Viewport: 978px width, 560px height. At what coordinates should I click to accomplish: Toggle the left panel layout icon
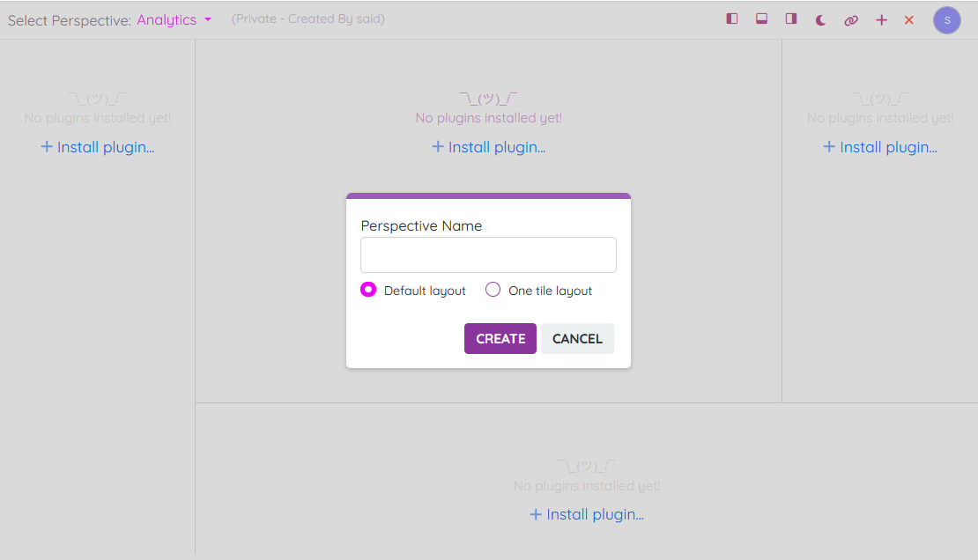click(x=731, y=18)
